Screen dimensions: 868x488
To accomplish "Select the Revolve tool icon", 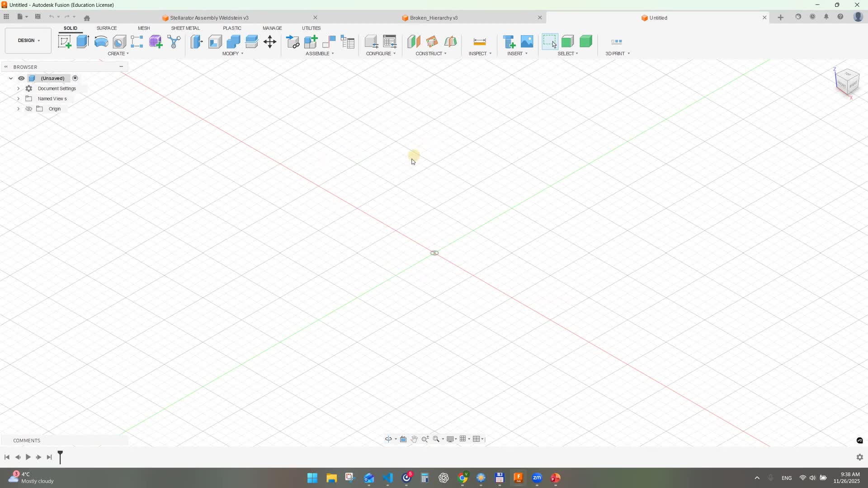I will tap(101, 42).
